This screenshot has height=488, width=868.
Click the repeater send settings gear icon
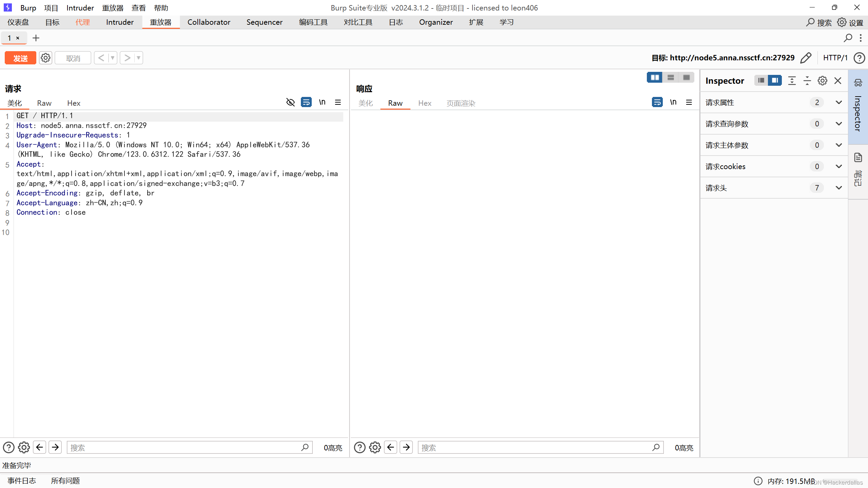click(x=45, y=58)
